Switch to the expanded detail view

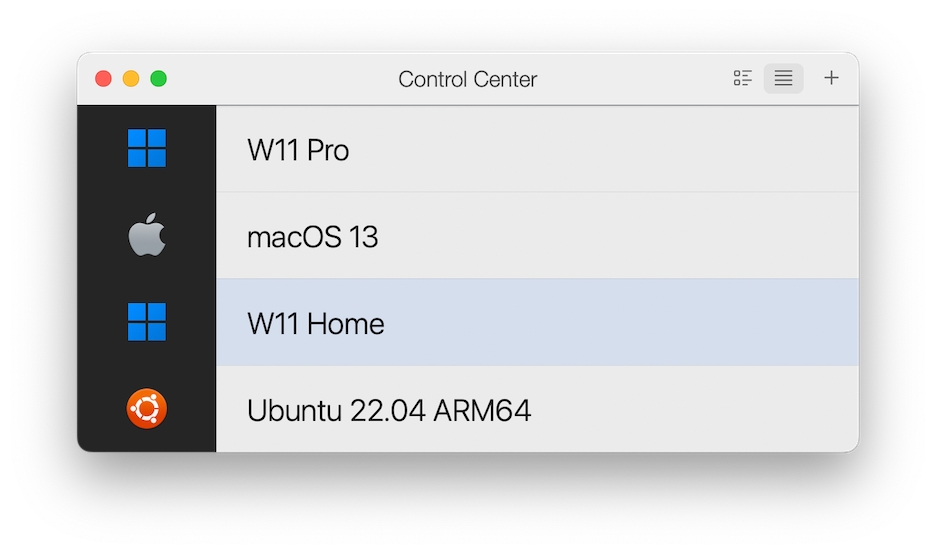pos(742,78)
